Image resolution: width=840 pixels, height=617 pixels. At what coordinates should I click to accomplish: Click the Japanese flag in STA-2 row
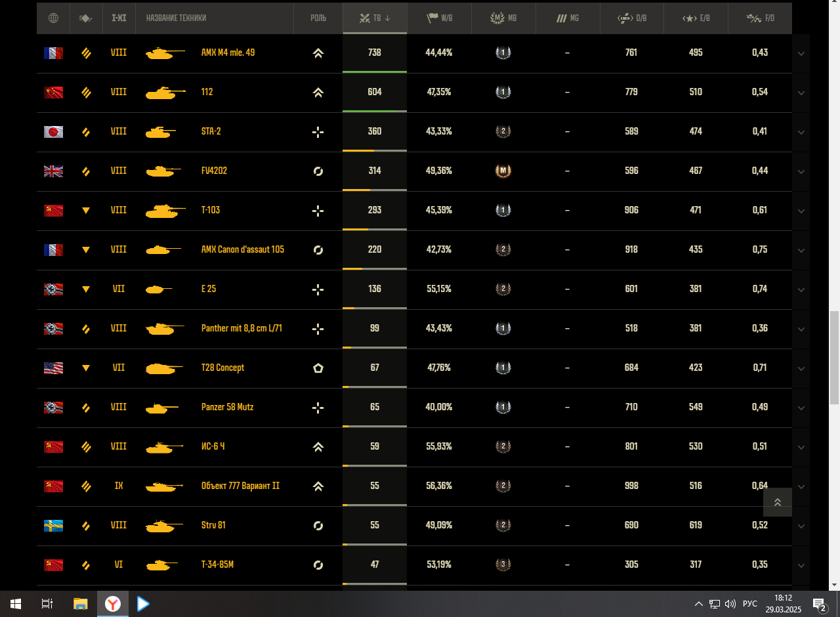click(53, 132)
